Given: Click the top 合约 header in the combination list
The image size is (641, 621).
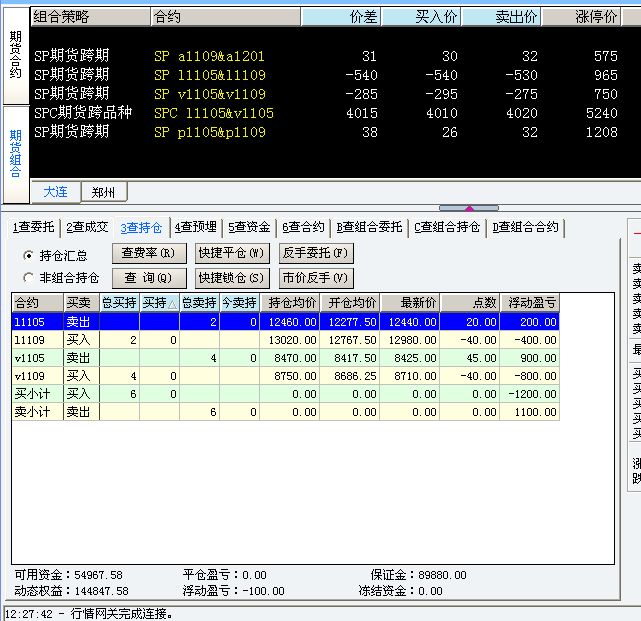Looking at the screenshot, I should (226, 17).
